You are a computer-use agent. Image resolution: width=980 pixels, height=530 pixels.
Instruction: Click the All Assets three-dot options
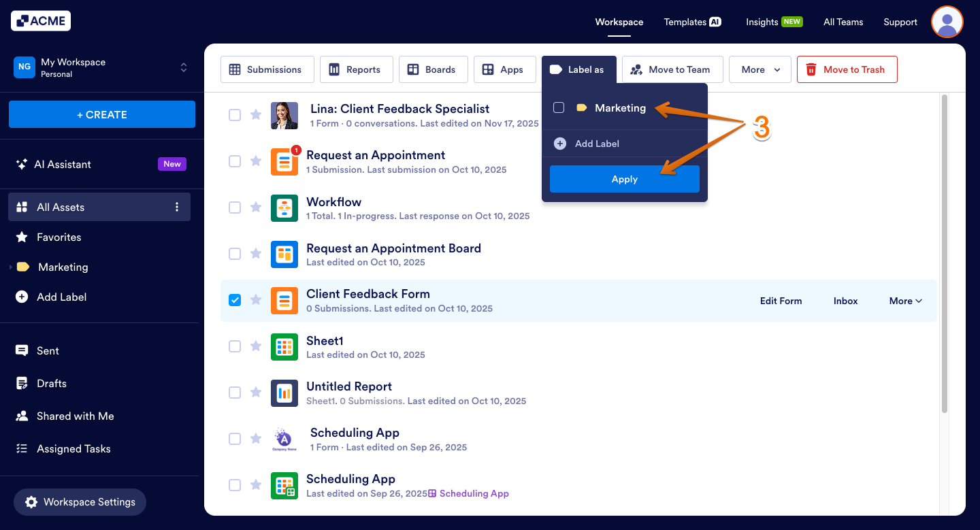tap(177, 207)
